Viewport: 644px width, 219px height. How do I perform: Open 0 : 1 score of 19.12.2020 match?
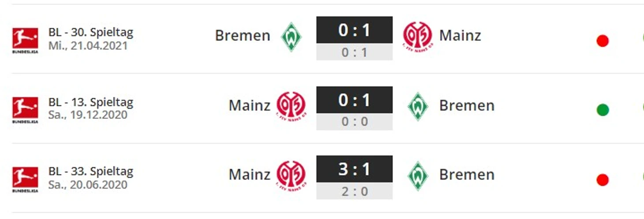[x=354, y=100]
